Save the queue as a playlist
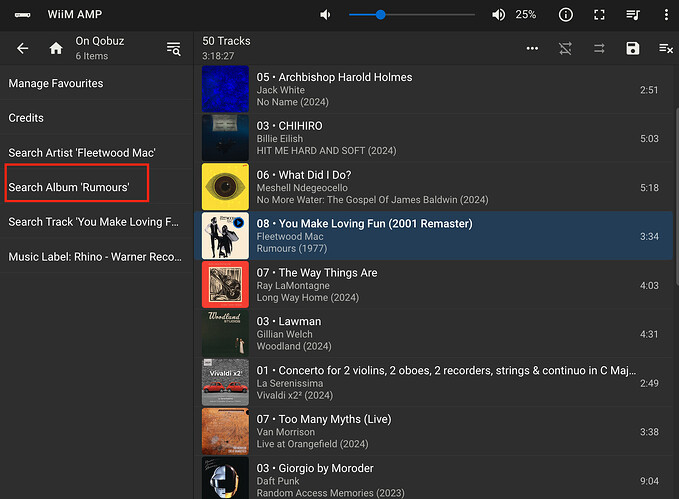Viewport: 679px width, 499px height. click(x=633, y=49)
